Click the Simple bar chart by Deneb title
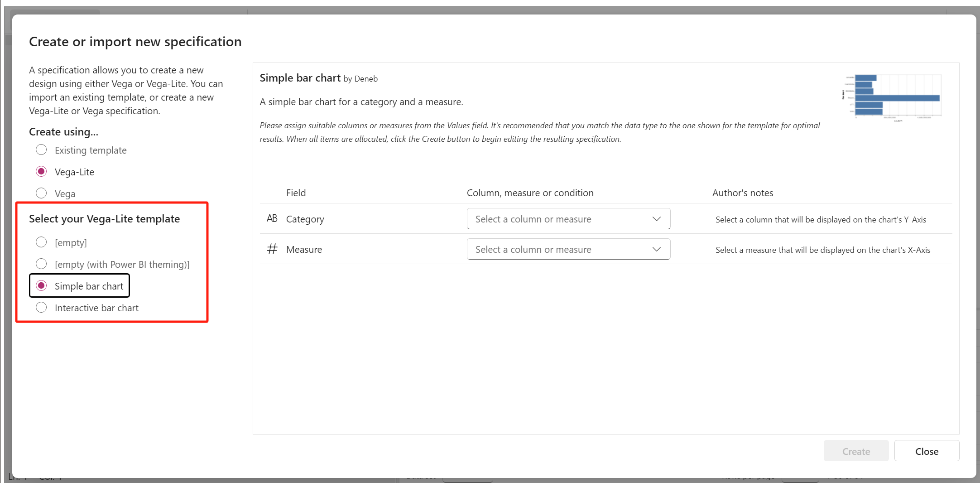Viewport: 980px width, 483px height. click(x=318, y=78)
